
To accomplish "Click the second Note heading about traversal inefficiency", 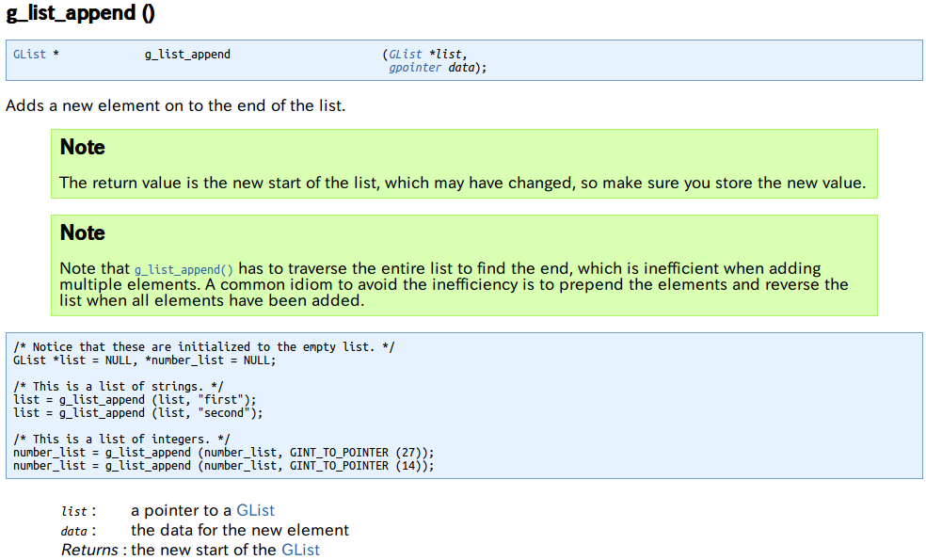I will [x=83, y=233].
